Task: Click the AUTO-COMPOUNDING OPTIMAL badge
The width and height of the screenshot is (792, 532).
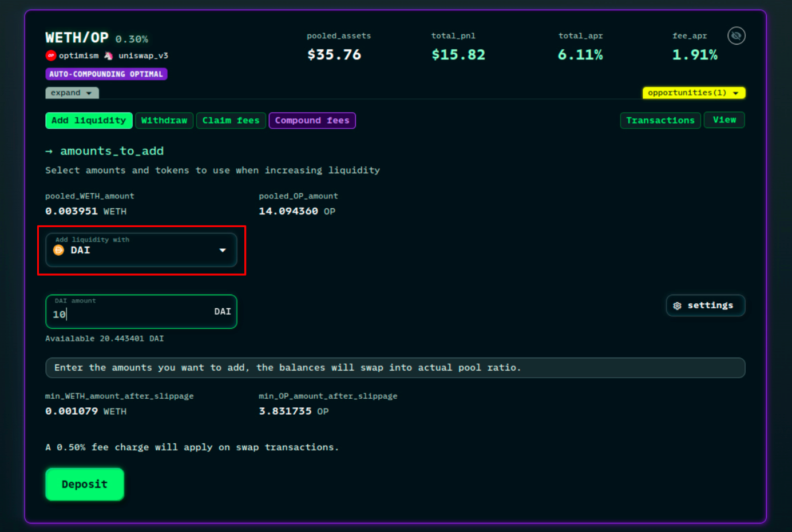Action: (106, 74)
